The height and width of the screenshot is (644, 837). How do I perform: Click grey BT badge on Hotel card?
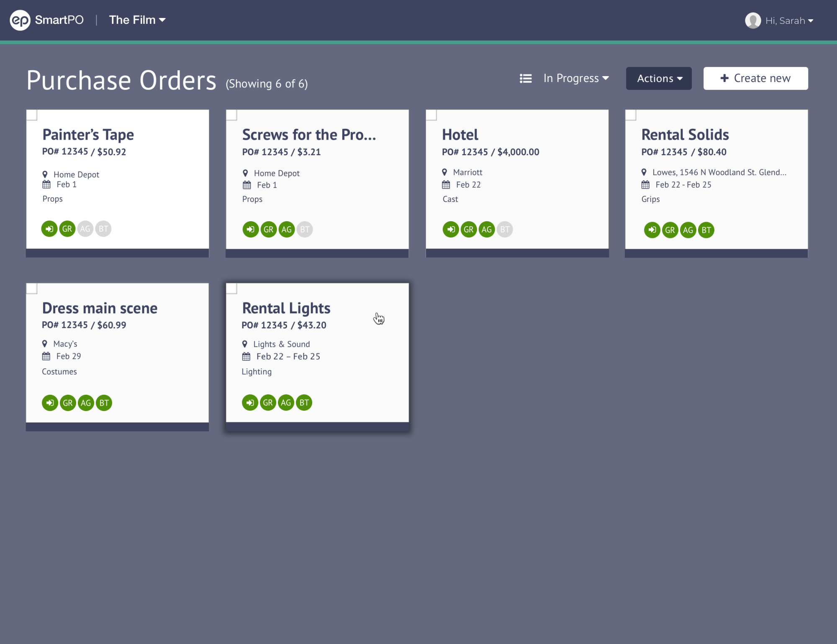click(505, 229)
